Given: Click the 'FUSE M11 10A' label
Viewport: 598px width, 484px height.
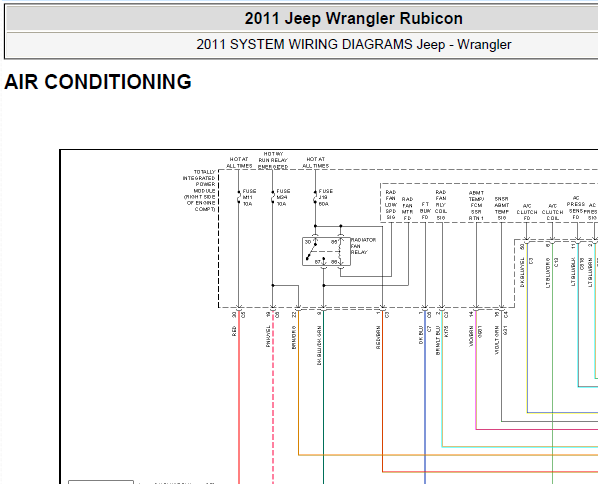Looking at the screenshot, I should [249, 197].
